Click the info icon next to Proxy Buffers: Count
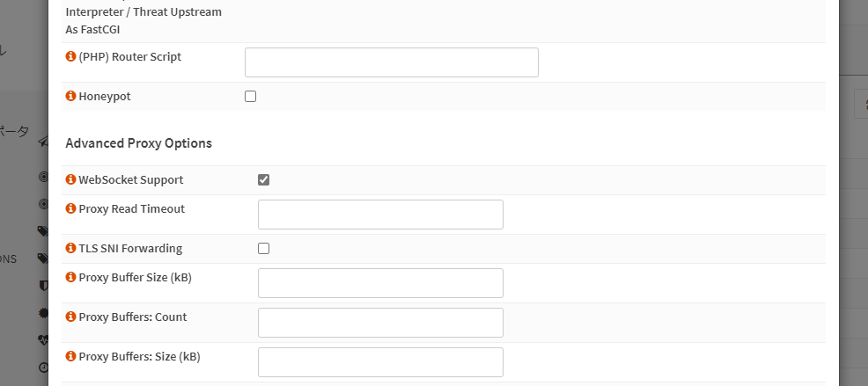The image size is (868, 386). [x=70, y=317]
